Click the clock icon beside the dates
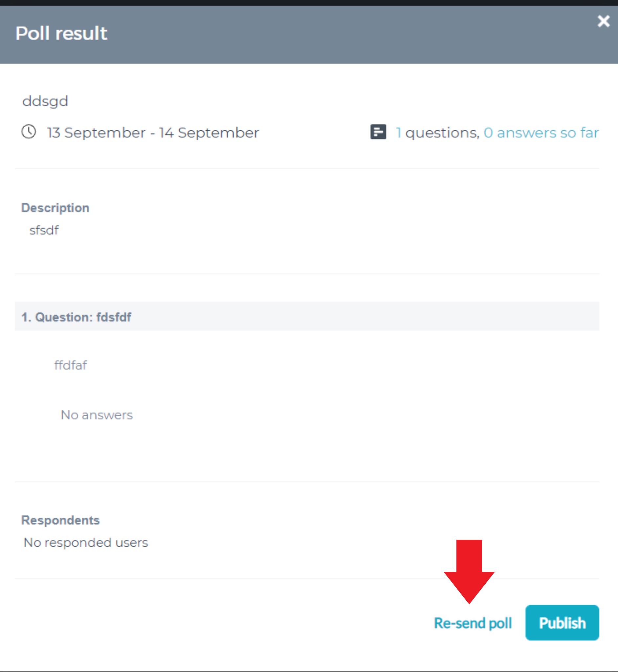The image size is (618, 672). [x=29, y=131]
